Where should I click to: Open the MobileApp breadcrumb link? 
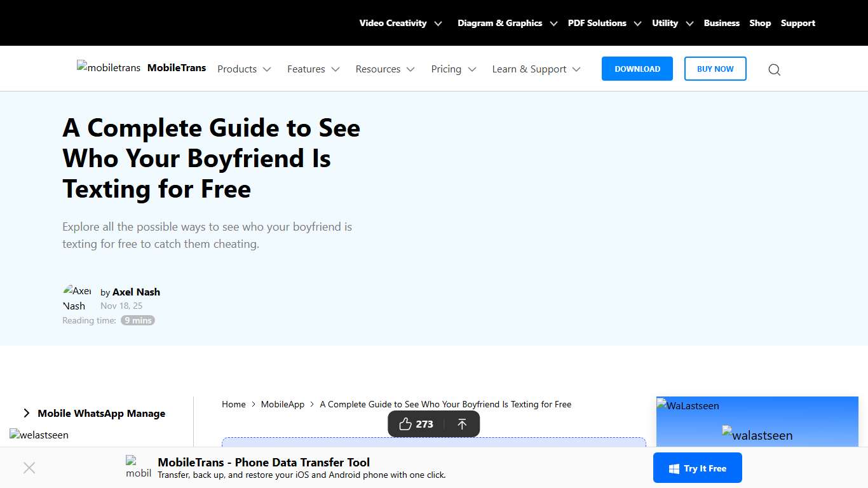tap(282, 404)
